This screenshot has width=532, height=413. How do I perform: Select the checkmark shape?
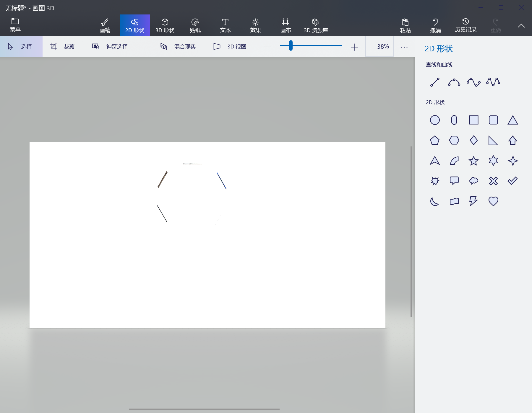(512, 181)
